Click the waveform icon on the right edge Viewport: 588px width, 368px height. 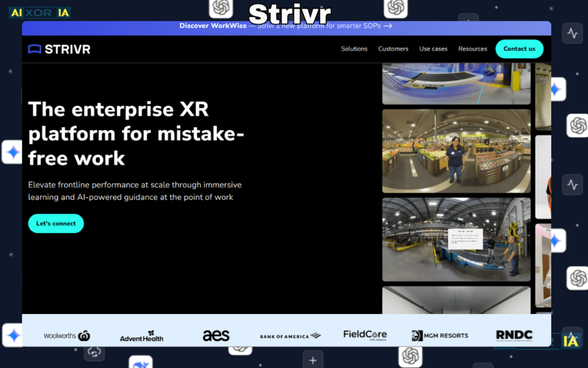click(x=572, y=33)
